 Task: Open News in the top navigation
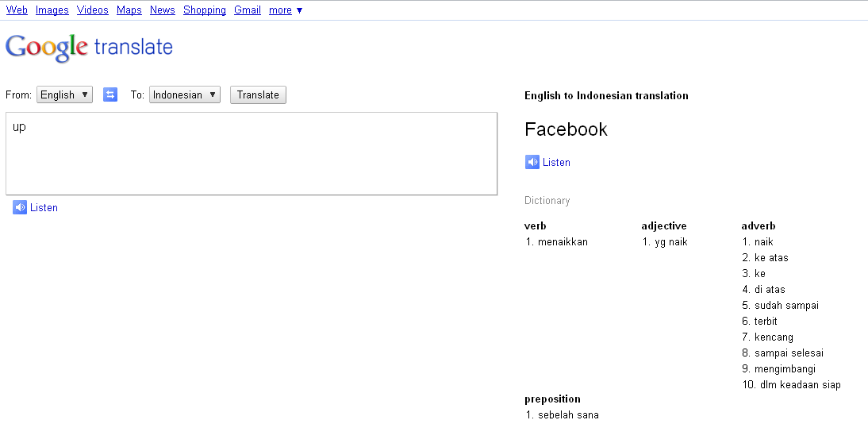point(162,10)
